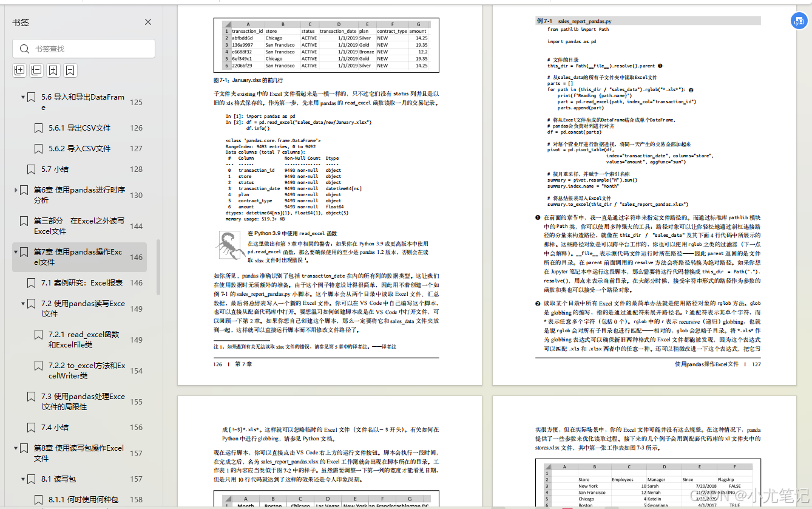Click the blue floating document button
812x509 pixels.
(799, 21)
